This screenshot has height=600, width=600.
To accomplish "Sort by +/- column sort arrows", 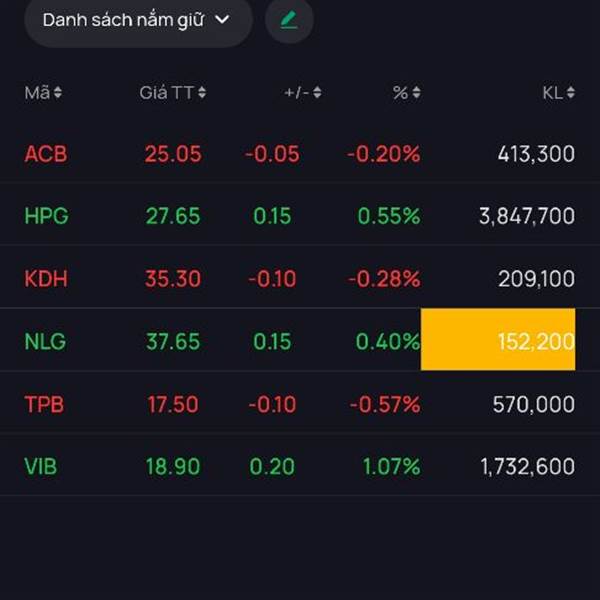I will [317, 93].
